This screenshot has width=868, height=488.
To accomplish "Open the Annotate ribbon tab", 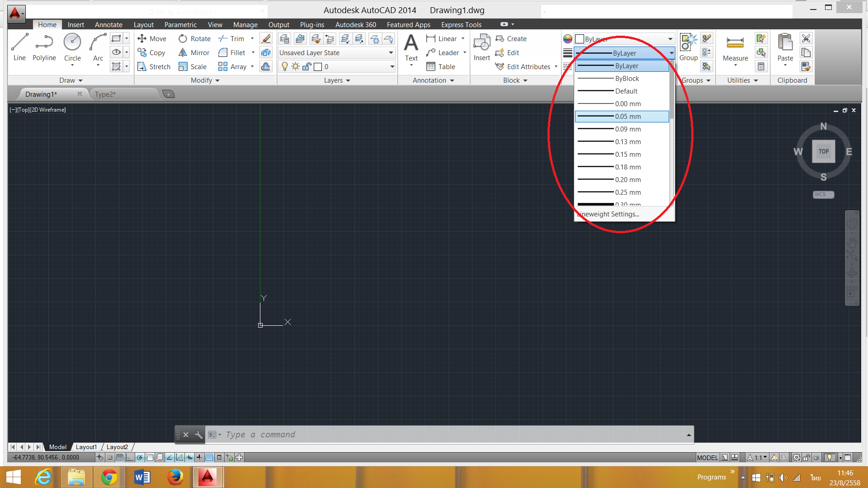I will pos(108,24).
